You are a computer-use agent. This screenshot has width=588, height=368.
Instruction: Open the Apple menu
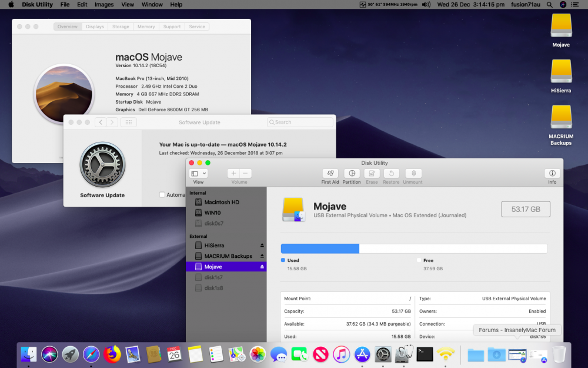coord(11,5)
